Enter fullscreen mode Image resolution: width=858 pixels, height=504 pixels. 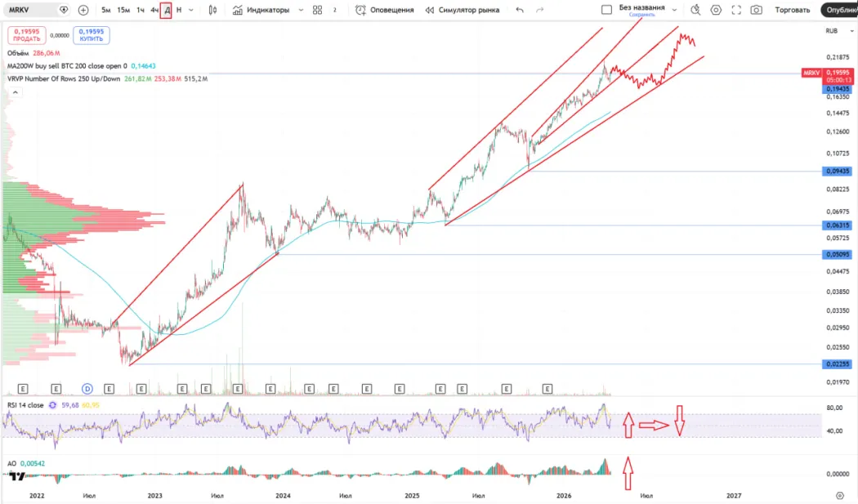(736, 10)
